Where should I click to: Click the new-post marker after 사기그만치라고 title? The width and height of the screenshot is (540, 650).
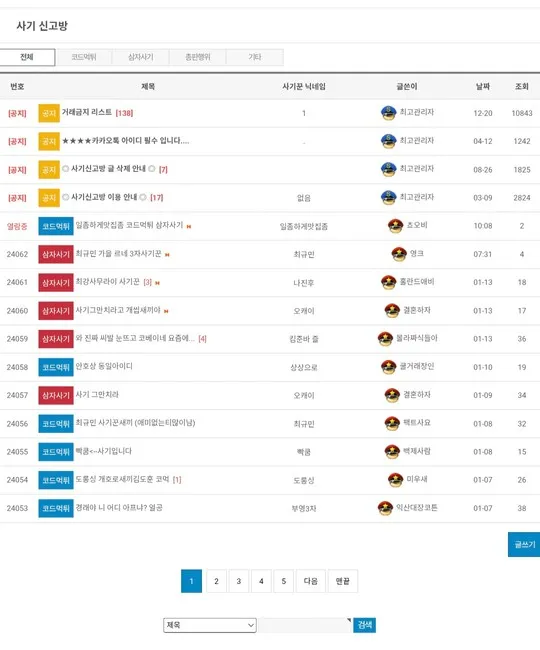point(166,311)
